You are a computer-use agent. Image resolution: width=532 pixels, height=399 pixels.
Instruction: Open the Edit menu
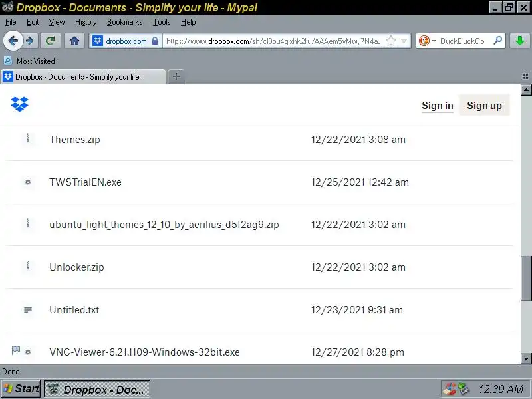pyautogui.click(x=33, y=22)
